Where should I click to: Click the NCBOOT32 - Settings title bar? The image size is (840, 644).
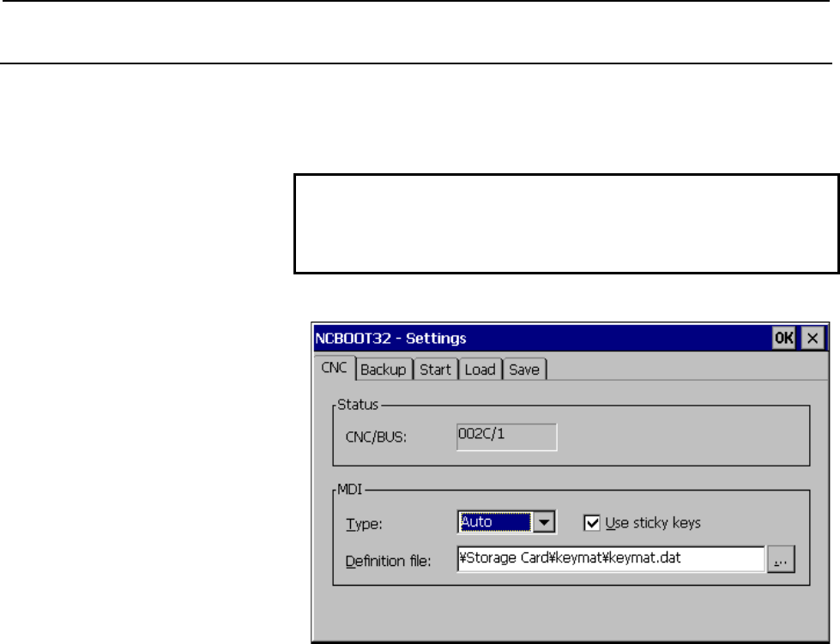tap(541, 338)
